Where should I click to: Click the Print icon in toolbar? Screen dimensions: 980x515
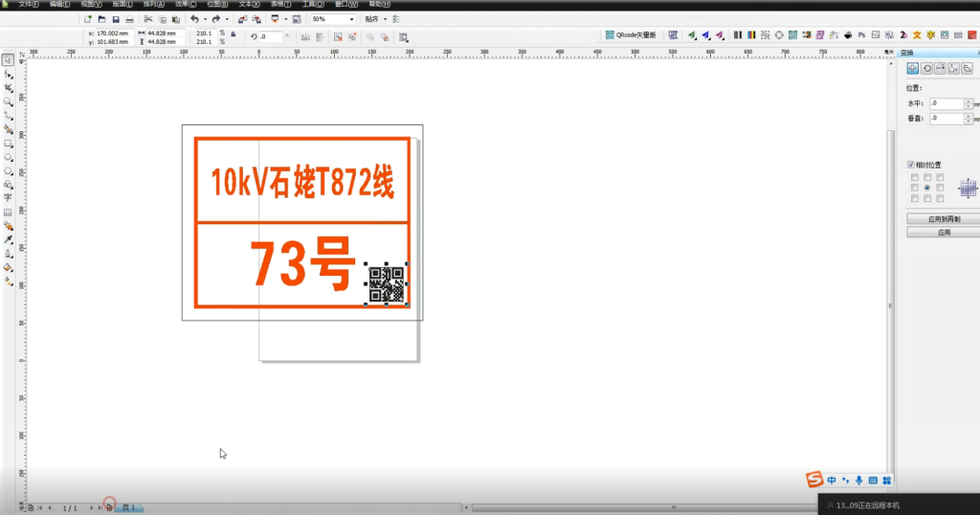coord(130,19)
